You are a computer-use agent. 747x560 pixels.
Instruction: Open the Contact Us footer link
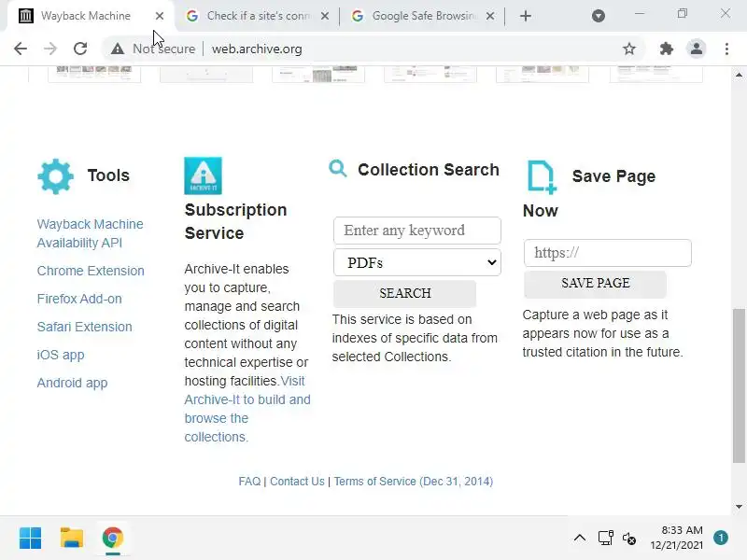point(297,482)
